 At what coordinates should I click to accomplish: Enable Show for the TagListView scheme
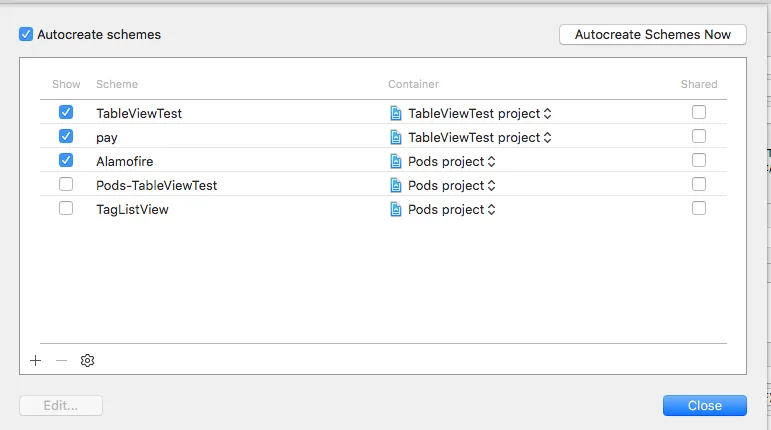(x=66, y=209)
